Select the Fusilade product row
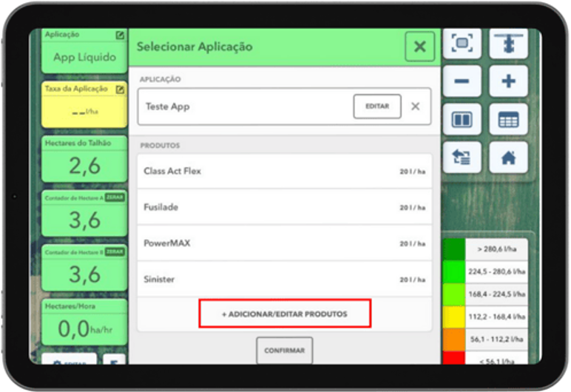This screenshot has width=571, height=392. (284, 208)
